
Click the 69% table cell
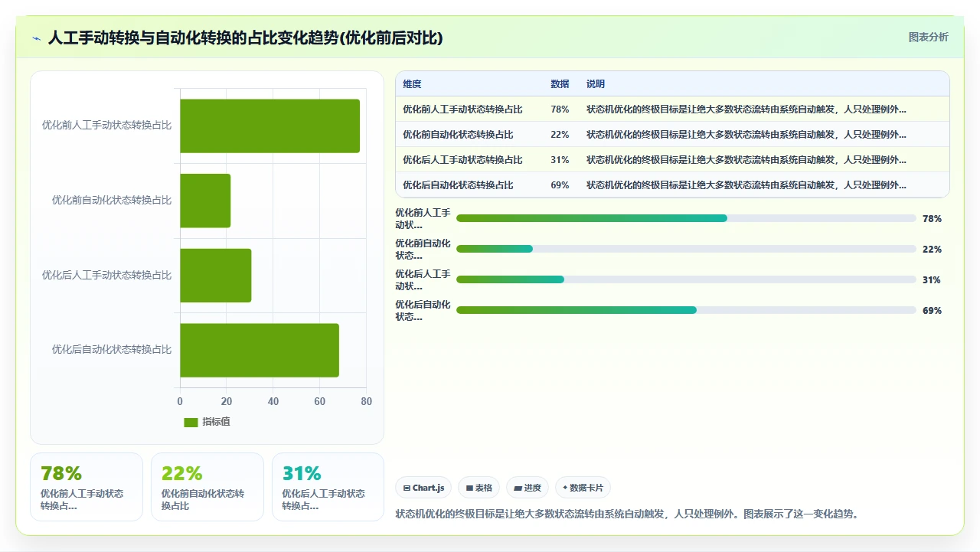point(560,185)
